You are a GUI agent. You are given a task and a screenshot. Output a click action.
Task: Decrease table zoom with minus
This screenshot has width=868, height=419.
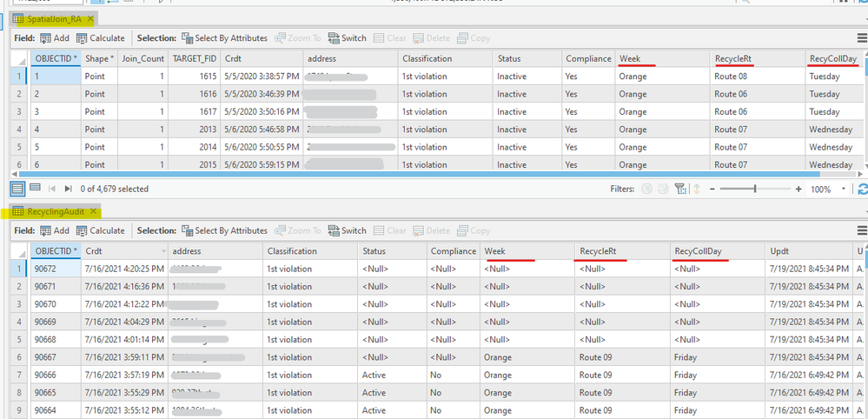pyautogui.click(x=712, y=189)
